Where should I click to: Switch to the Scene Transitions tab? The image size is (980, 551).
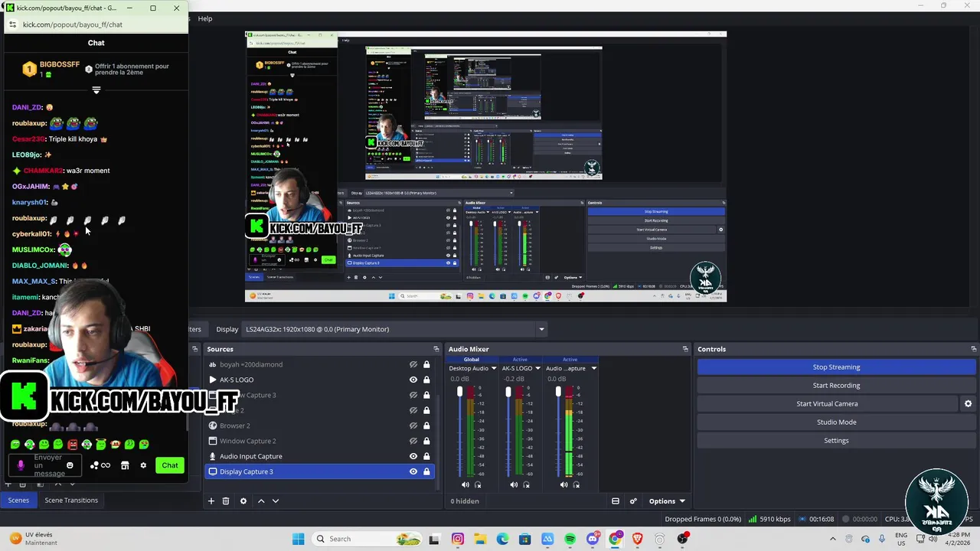coord(71,500)
